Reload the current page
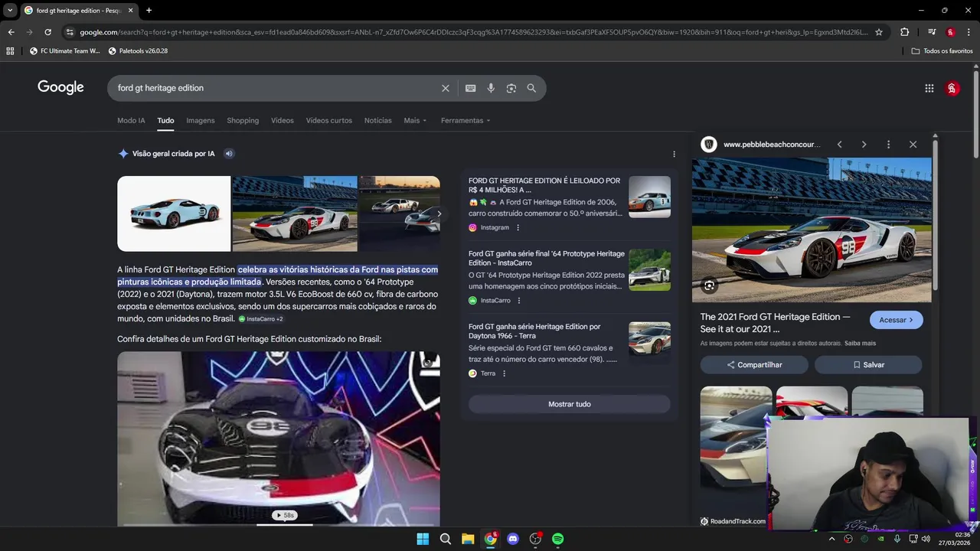The height and width of the screenshot is (551, 980). (x=47, y=32)
